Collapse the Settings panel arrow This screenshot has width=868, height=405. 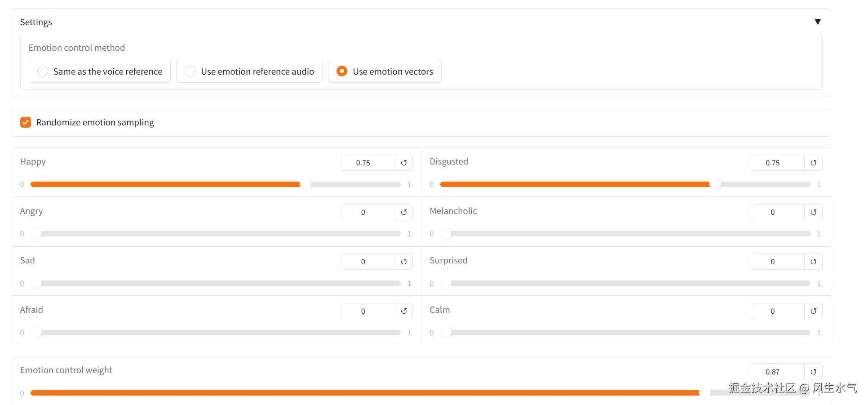coord(818,22)
